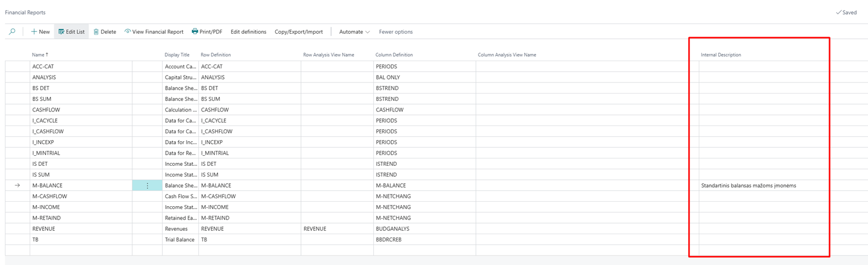
Task: Open the Edit definitions menu
Action: pos(248,32)
